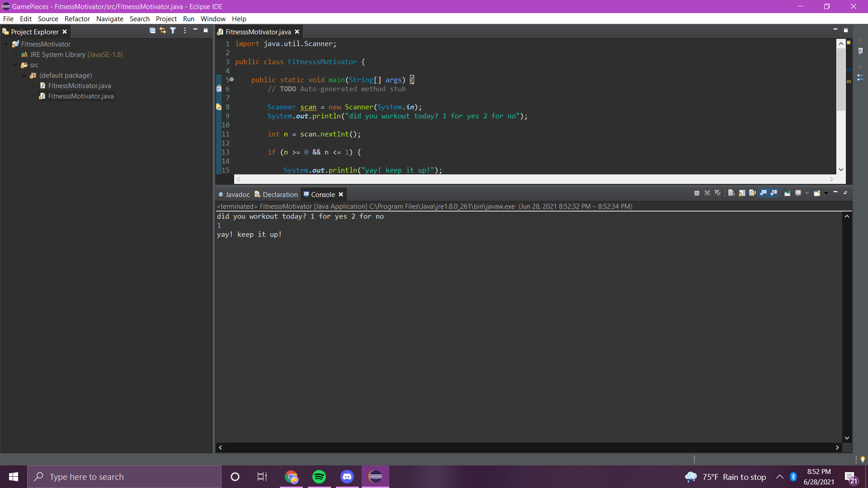Open Spotify from the taskbar
Image resolution: width=868 pixels, height=488 pixels.
pyautogui.click(x=319, y=477)
